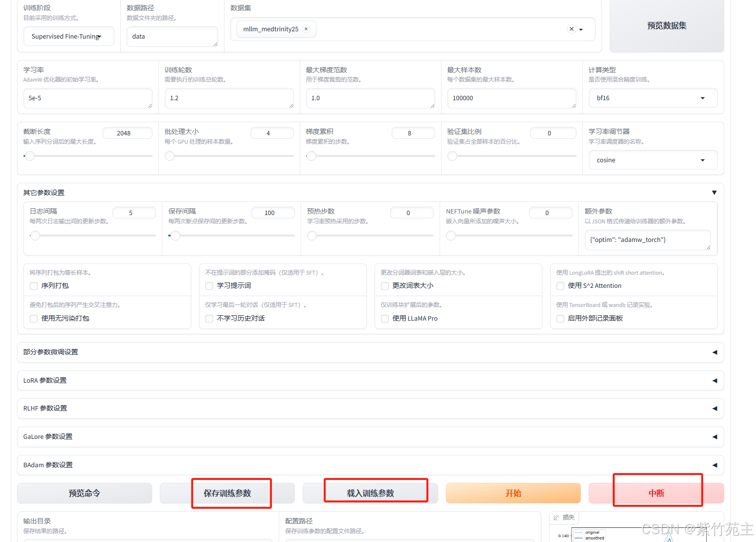Click the 保存间隔 slider handle
The width and height of the screenshot is (756, 542).
[176, 236]
